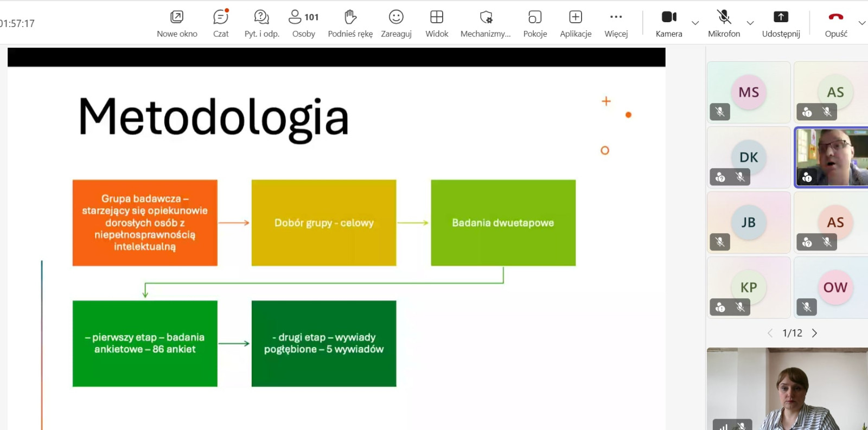Image resolution: width=868 pixels, height=430 pixels.
Task: Share screen using Udostępnij
Action: (x=781, y=23)
